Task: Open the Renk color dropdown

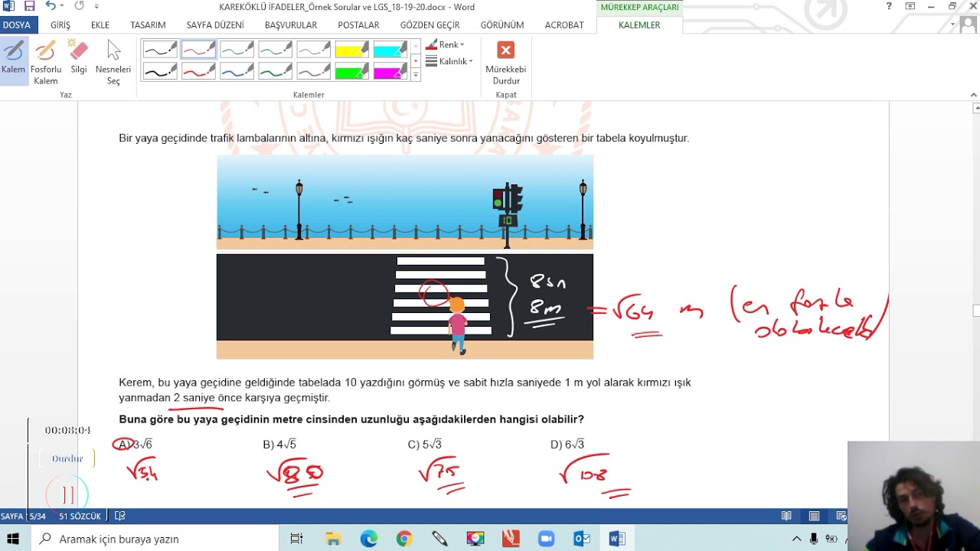Action: 446,45
